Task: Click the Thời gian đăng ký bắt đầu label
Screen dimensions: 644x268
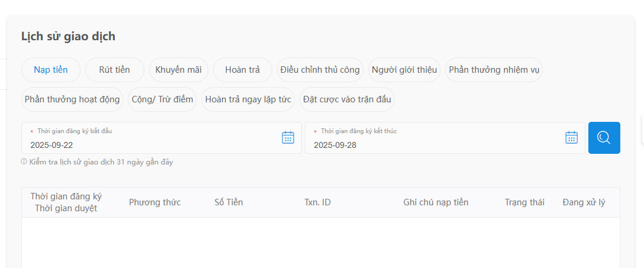Action: point(75,131)
